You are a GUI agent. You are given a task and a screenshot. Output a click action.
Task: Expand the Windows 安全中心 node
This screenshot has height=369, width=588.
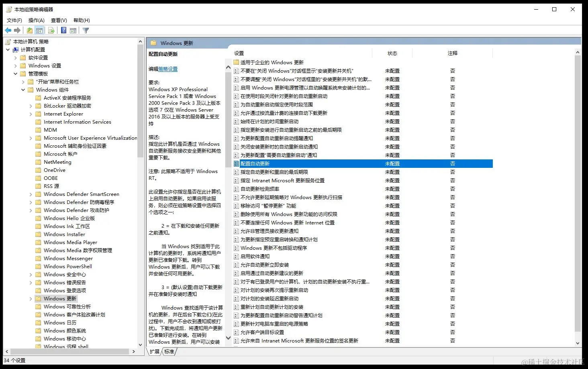pyautogui.click(x=31, y=275)
